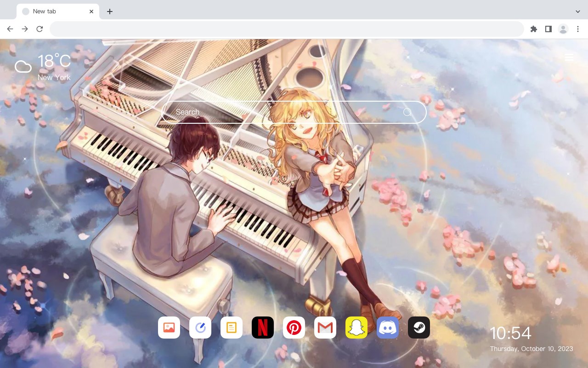Expand the tab search dropdown arrow
Screen dimensions: 588x368
pos(578,11)
